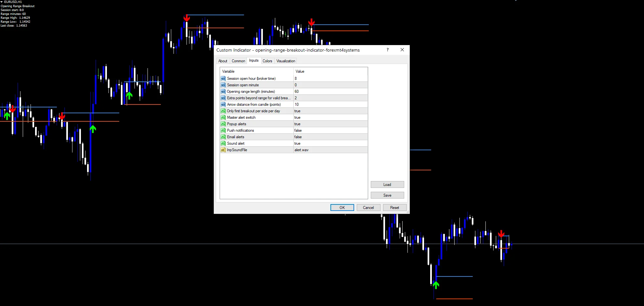Close the Custom Indicator dialog

(402, 50)
